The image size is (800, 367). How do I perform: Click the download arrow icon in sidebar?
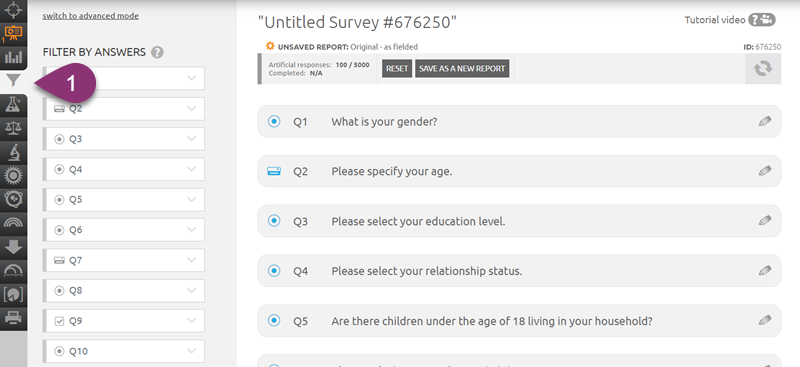(13, 247)
